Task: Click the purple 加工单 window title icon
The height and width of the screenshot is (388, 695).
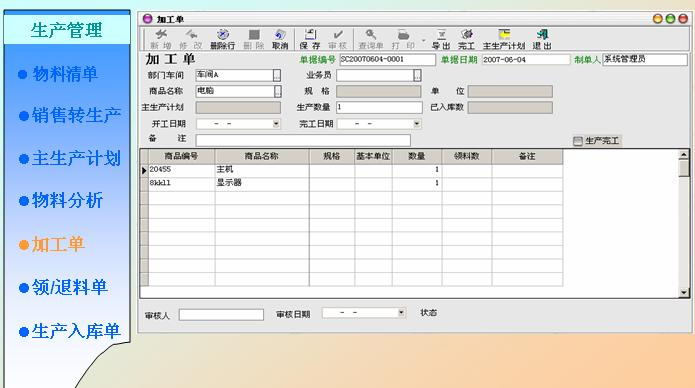Action: pos(148,19)
